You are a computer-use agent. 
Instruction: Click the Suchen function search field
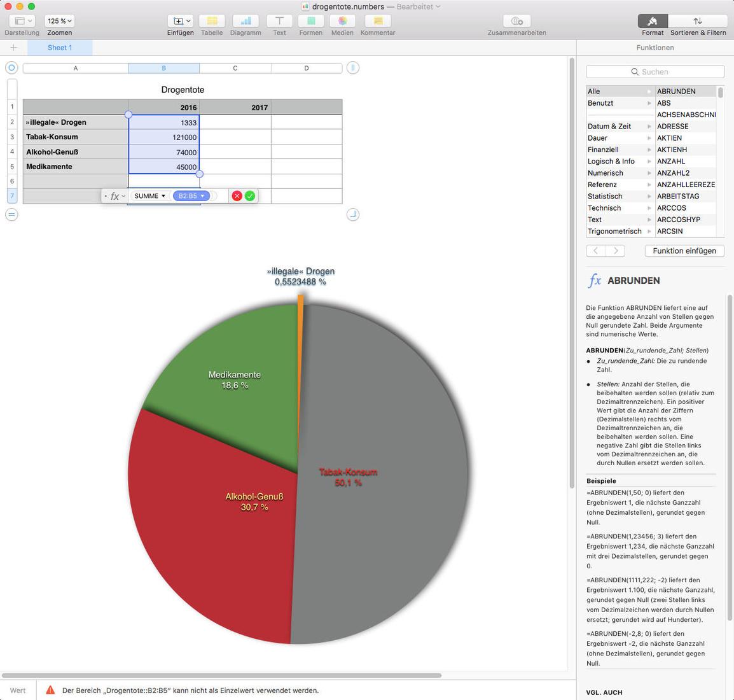(x=655, y=72)
